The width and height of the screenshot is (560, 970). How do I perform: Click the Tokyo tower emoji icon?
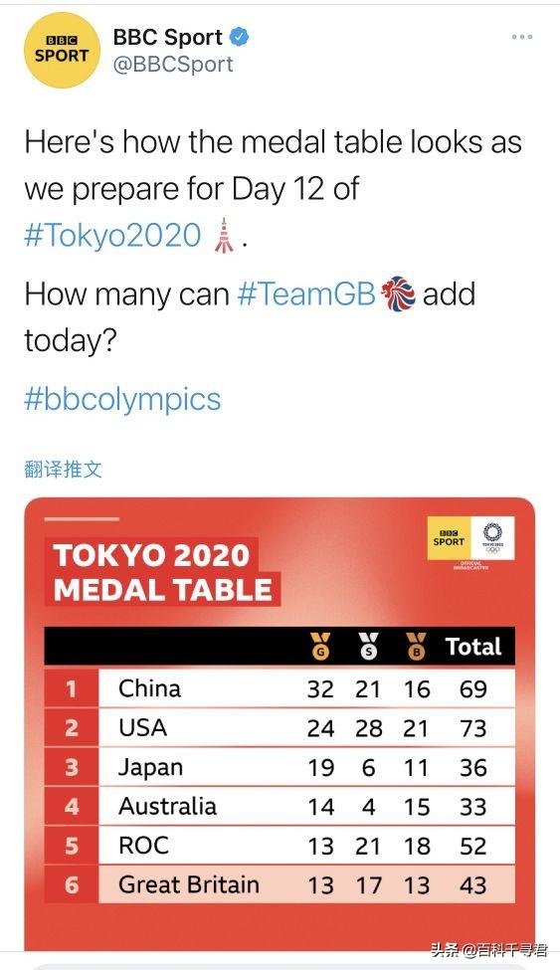coord(224,235)
